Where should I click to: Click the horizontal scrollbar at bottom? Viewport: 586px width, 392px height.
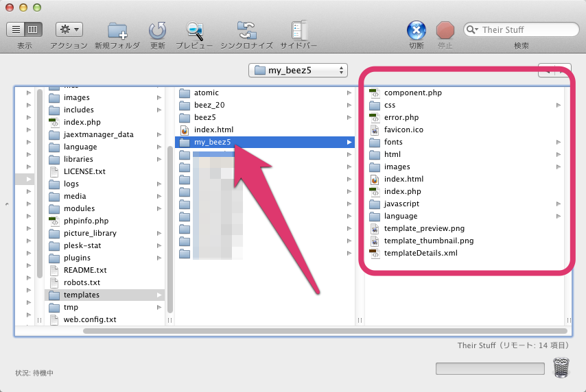[x=323, y=331]
